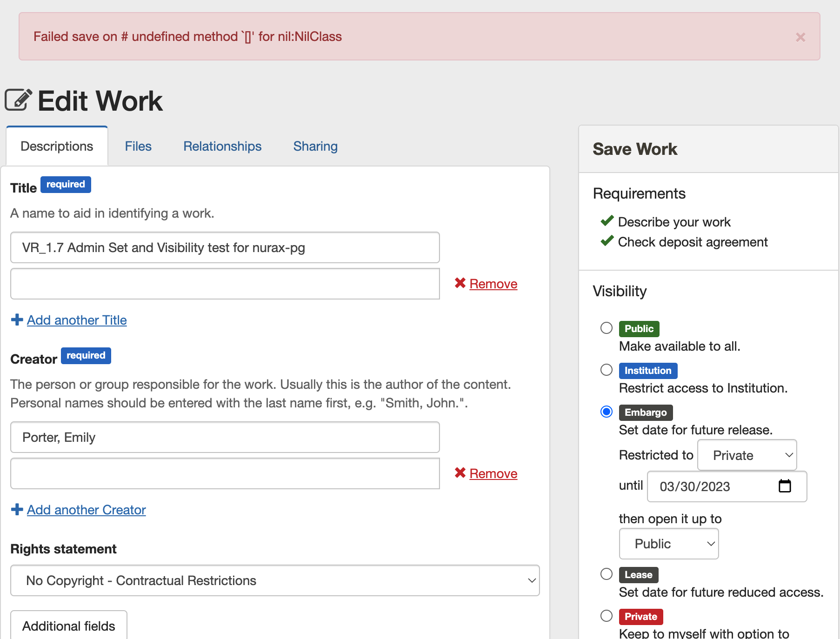Open the Relationships tab
840x639 pixels.
coord(222,146)
